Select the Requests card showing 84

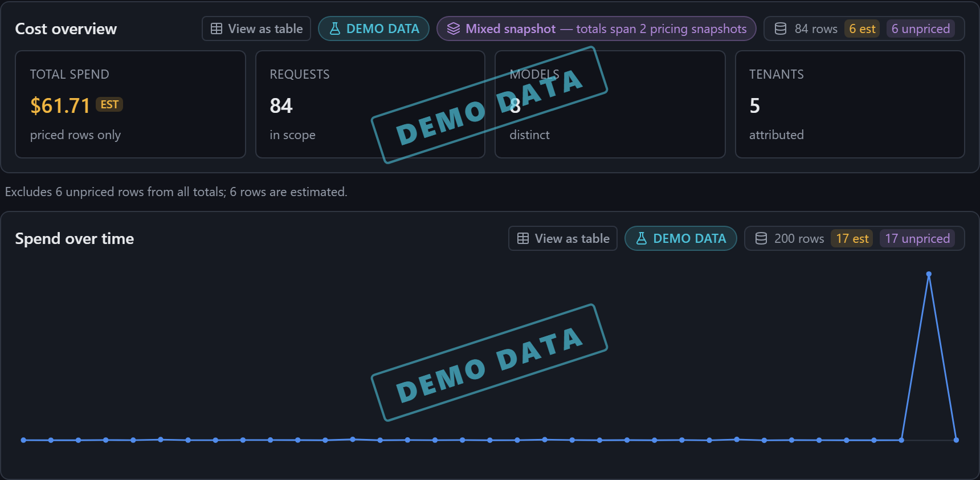[370, 104]
